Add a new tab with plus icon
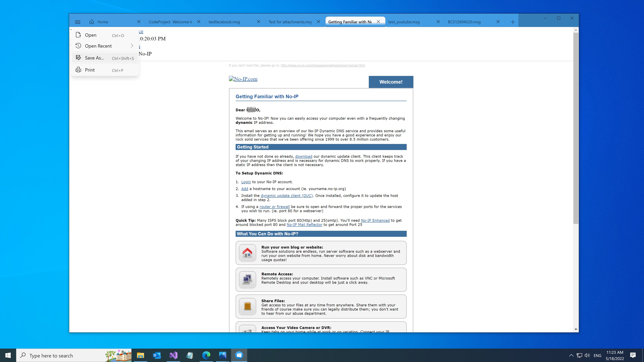The height and width of the screenshot is (362, 644). click(513, 22)
